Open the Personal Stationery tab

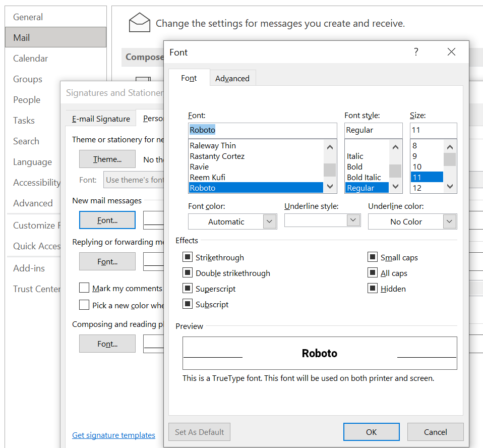click(x=150, y=118)
